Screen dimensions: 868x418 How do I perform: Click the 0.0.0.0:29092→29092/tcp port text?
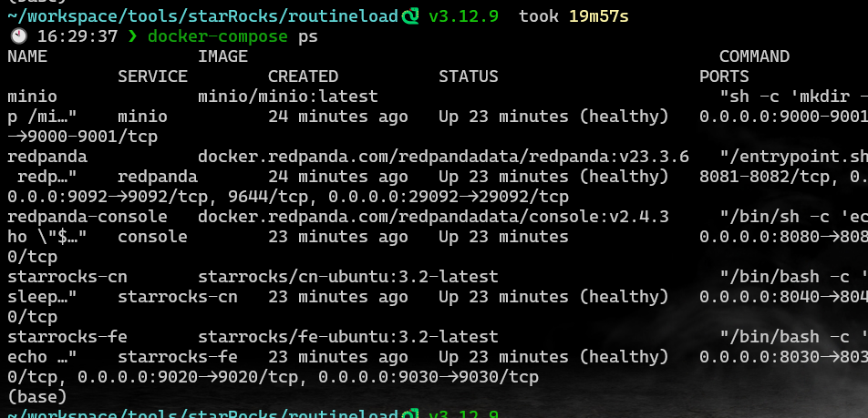(449, 197)
